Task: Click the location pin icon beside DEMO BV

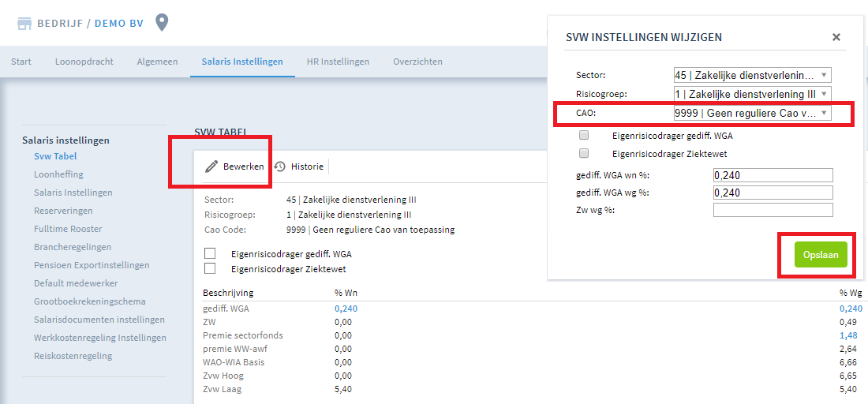Action: [162, 23]
